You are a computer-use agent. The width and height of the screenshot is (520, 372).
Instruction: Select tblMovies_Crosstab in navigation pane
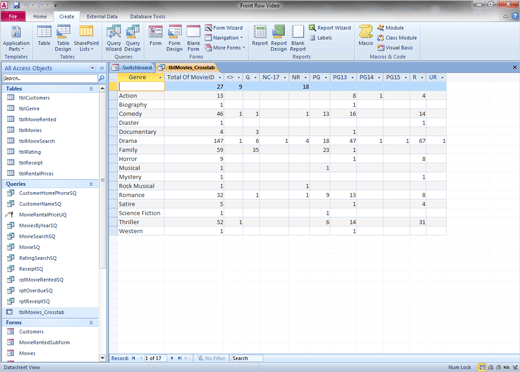(51, 312)
